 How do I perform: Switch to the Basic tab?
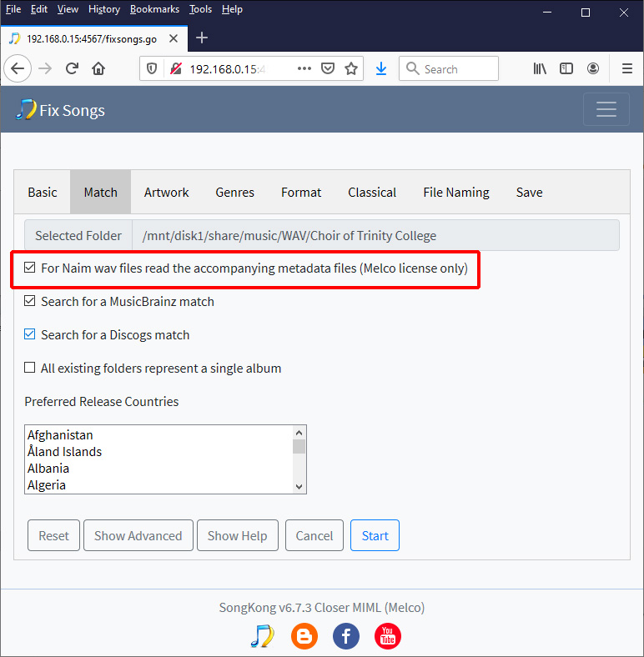tap(43, 193)
